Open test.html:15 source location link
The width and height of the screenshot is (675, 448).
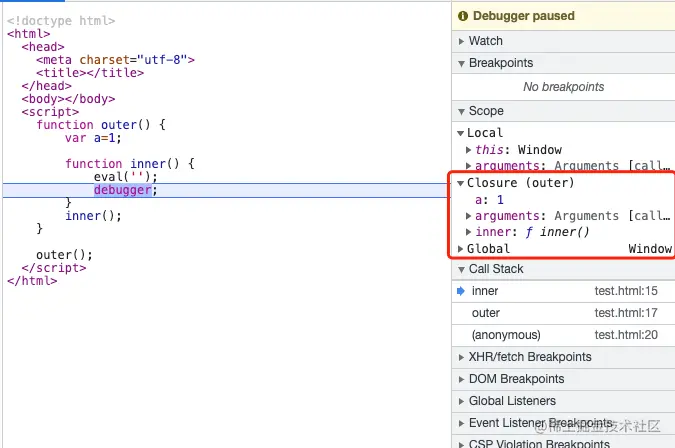(x=626, y=291)
